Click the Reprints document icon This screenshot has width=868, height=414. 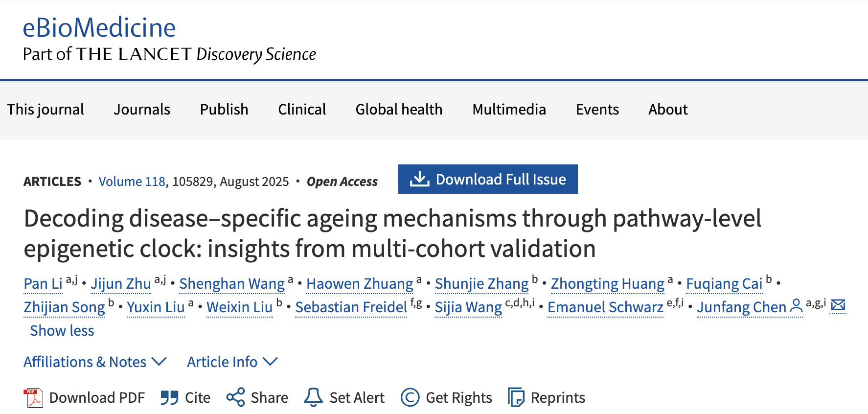[516, 397]
